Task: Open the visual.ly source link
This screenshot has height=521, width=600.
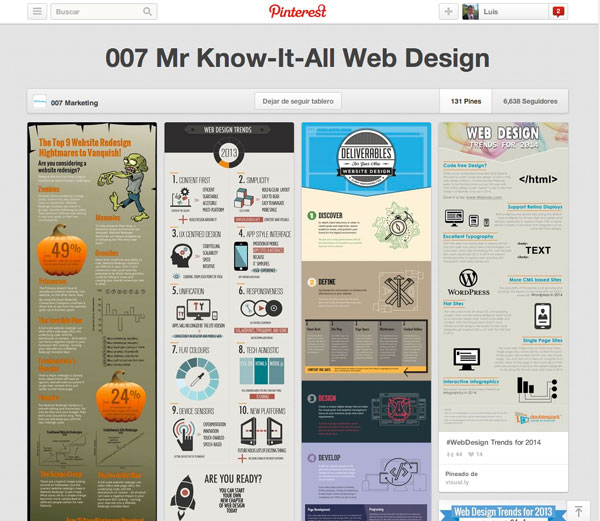Action: tap(457, 482)
